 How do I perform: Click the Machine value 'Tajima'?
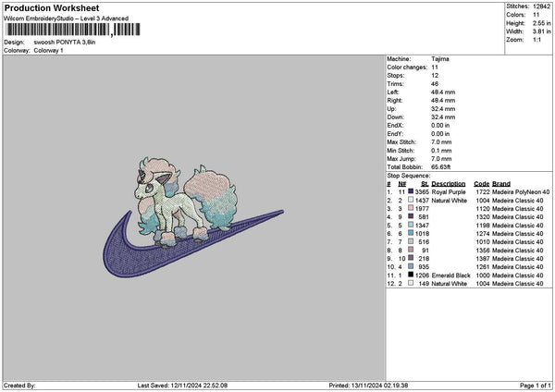[x=440, y=59]
